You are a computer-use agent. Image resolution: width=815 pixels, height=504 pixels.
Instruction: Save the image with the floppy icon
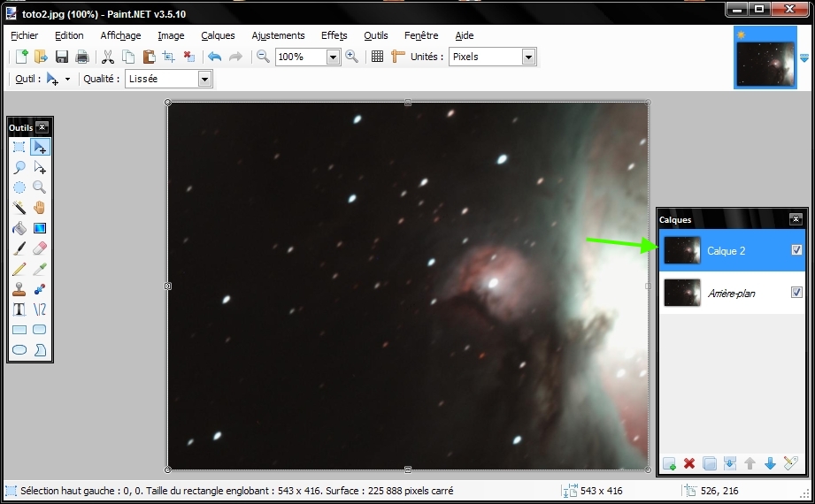tap(62, 57)
